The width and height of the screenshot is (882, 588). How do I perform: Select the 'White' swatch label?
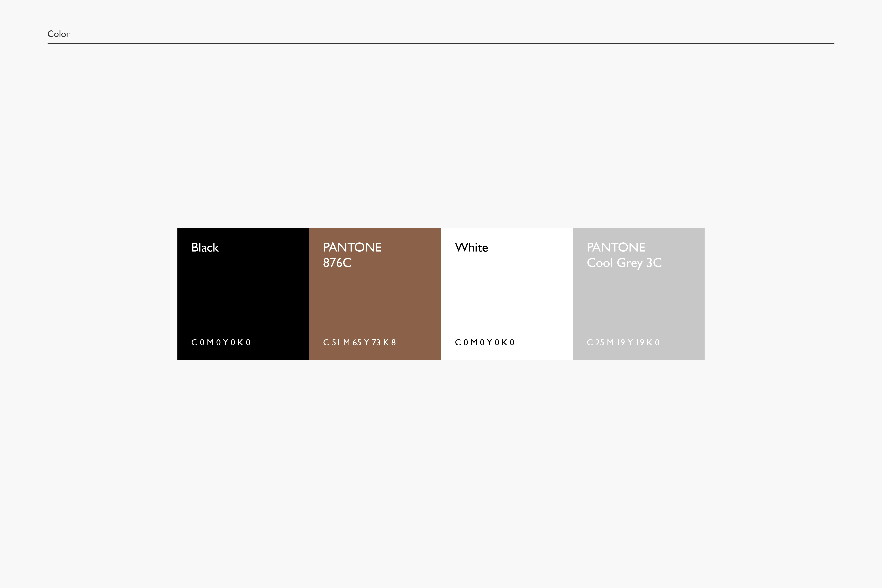coord(472,247)
